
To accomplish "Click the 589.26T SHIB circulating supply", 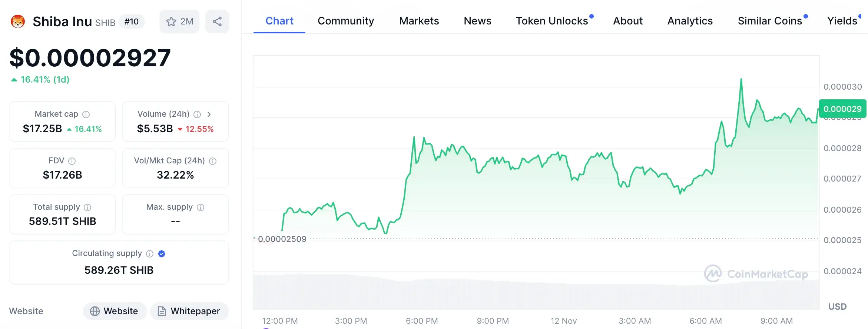I will 119,270.
